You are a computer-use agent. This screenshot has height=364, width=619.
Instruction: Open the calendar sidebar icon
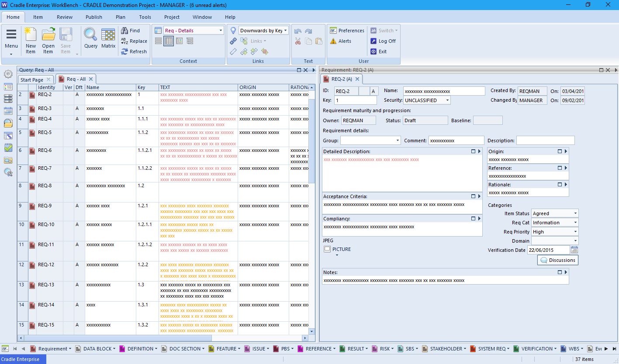click(8, 111)
